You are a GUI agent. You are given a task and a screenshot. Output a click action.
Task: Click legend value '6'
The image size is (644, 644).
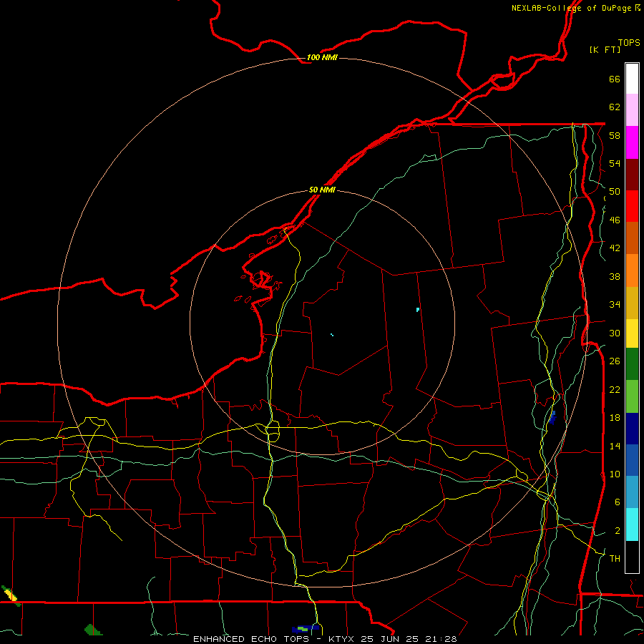[618, 502]
